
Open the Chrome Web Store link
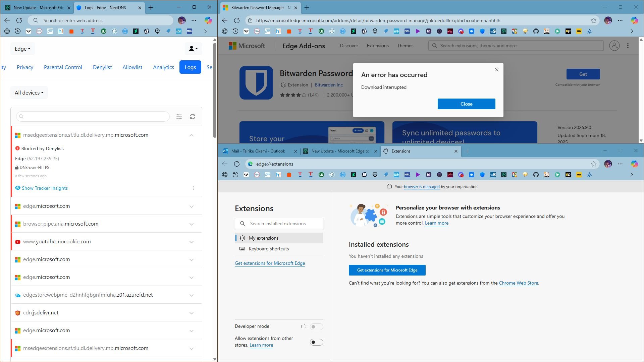tap(518, 283)
